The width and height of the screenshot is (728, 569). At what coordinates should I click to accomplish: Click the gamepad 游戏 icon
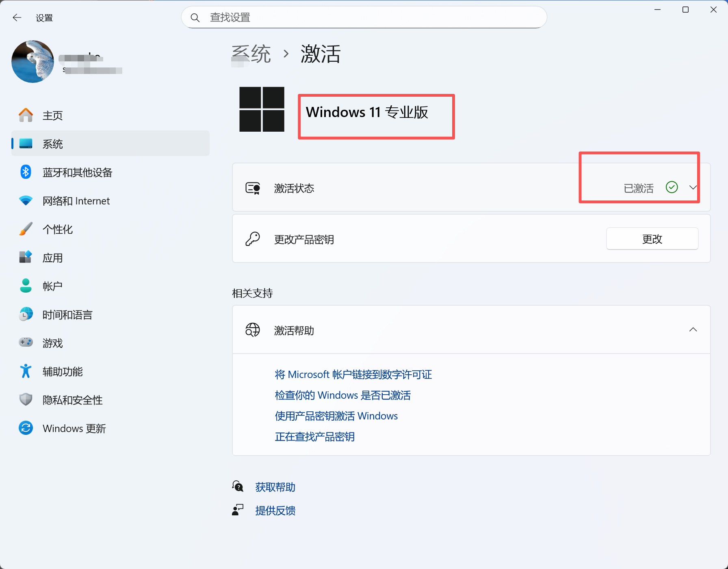pos(26,343)
